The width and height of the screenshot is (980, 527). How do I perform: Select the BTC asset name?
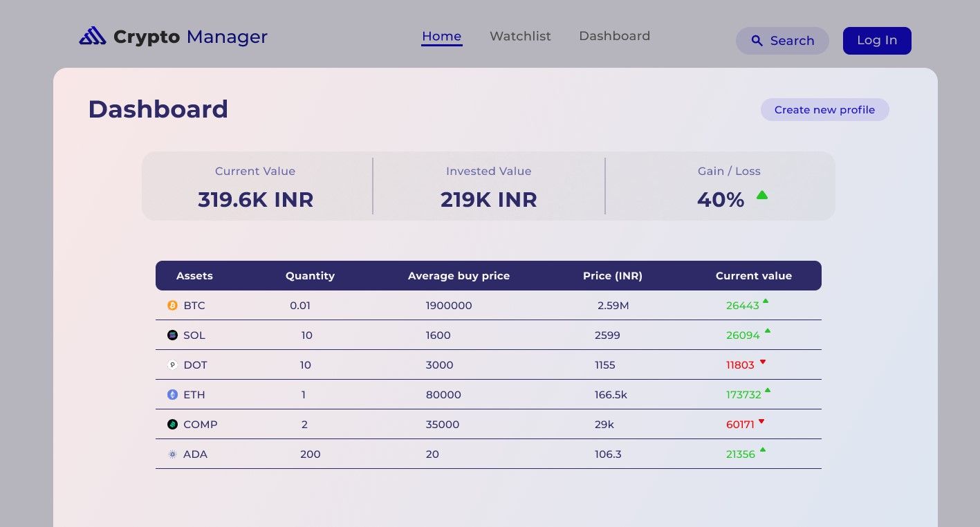[194, 305]
